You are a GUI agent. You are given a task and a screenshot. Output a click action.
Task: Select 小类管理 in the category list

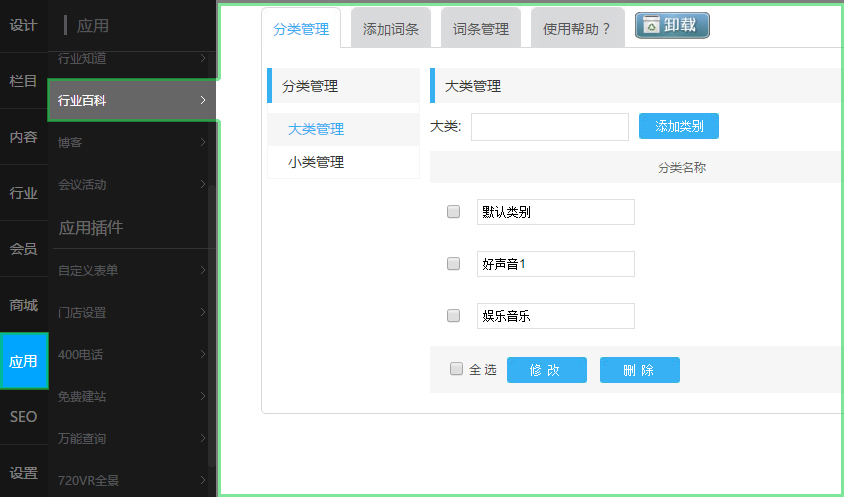coord(316,162)
